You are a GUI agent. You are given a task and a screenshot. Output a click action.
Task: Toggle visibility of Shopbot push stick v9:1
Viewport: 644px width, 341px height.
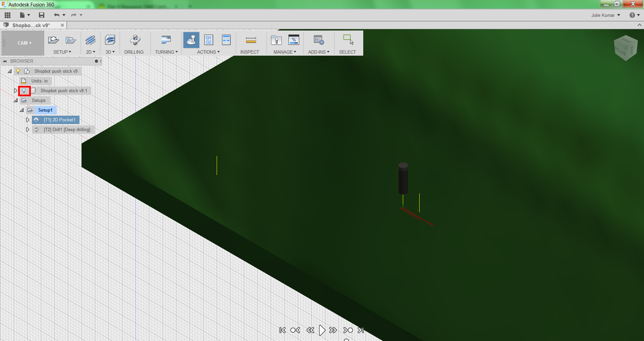click(x=24, y=91)
